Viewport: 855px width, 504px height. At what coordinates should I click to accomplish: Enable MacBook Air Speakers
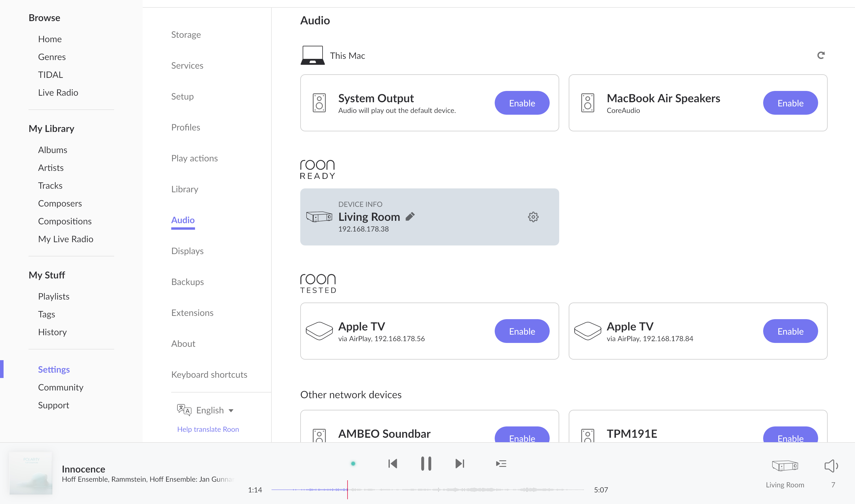[x=790, y=103]
